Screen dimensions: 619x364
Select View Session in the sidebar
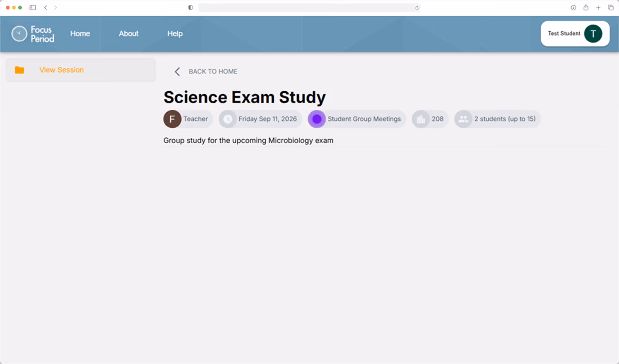pyautogui.click(x=80, y=70)
